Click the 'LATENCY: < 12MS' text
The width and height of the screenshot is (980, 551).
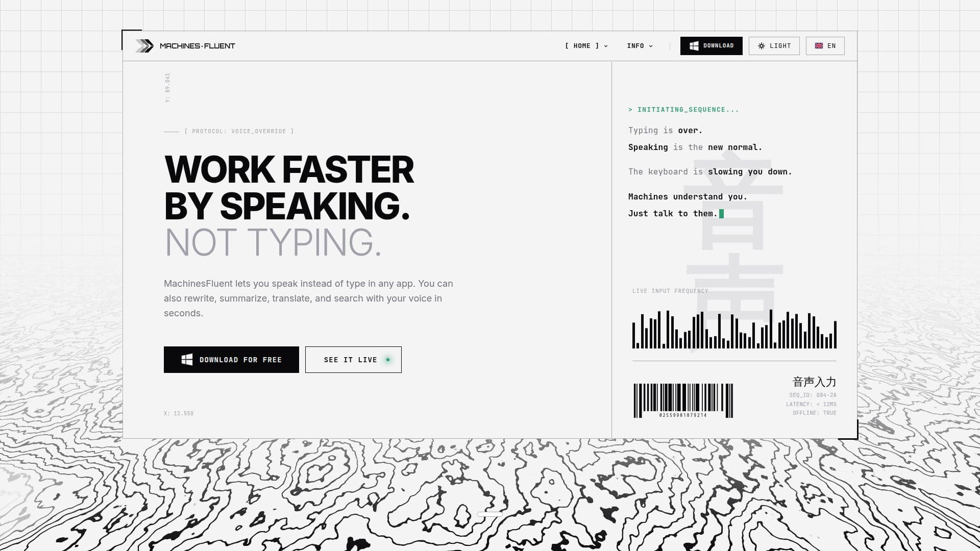(x=811, y=404)
